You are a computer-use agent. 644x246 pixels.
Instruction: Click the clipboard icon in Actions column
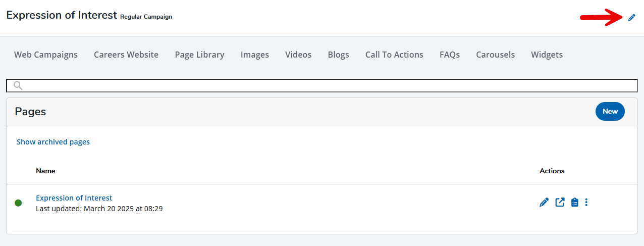574,203
